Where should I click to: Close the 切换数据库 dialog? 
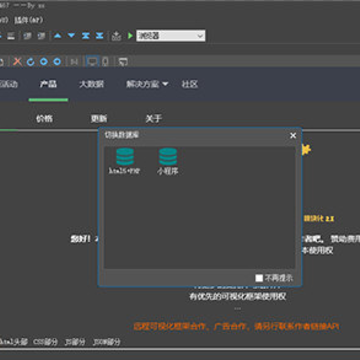pyautogui.click(x=293, y=135)
